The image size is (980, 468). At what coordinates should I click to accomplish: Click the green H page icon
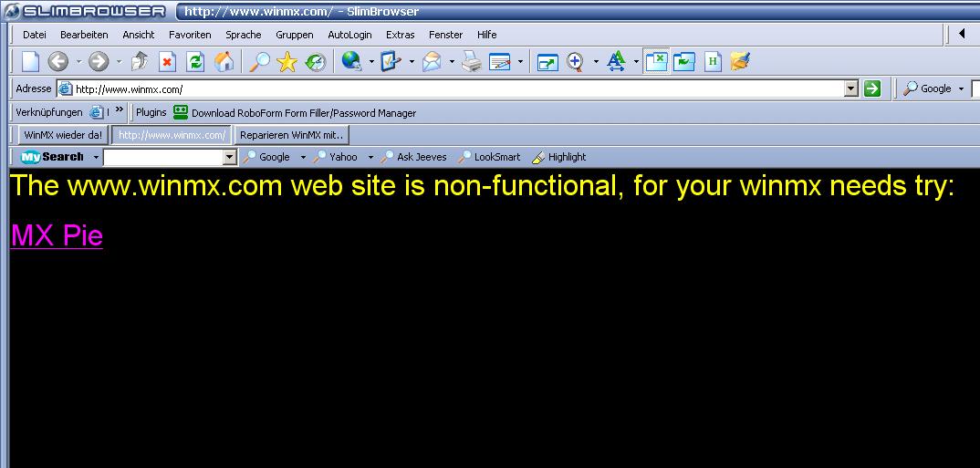[x=714, y=61]
